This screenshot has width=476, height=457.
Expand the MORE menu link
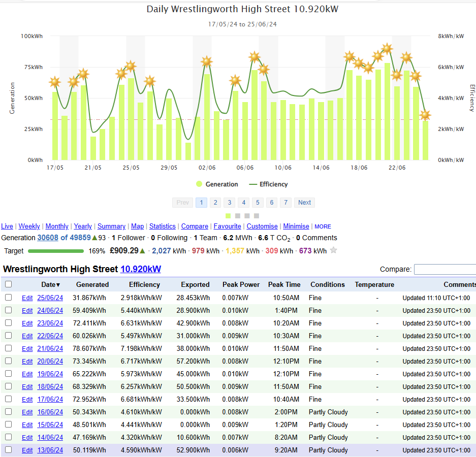(323, 226)
